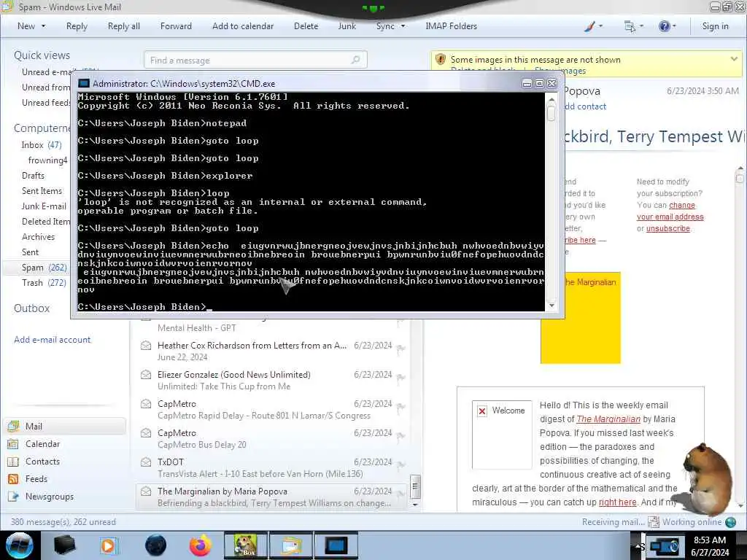
Task: Click the broken Welcome image placeholder
Action: (x=502, y=435)
